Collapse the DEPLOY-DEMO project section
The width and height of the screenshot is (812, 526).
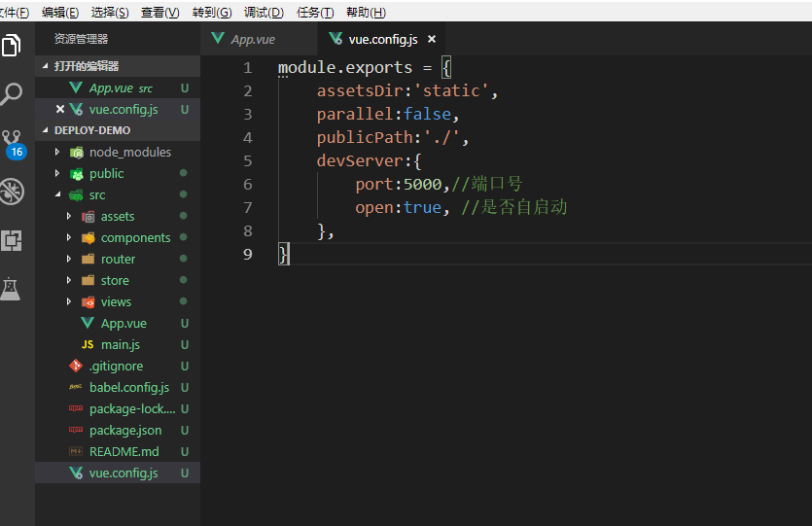[x=45, y=130]
